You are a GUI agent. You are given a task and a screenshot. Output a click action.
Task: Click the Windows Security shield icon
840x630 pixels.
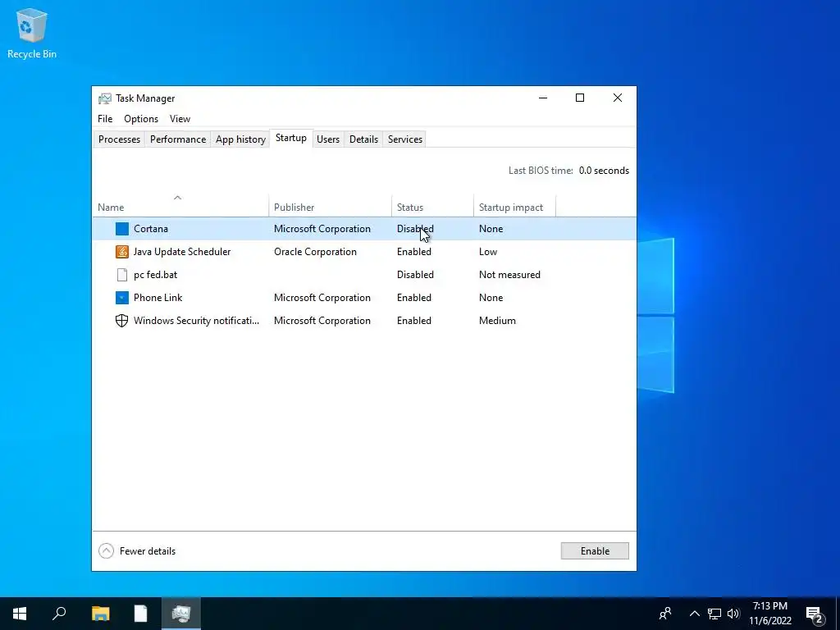click(122, 321)
